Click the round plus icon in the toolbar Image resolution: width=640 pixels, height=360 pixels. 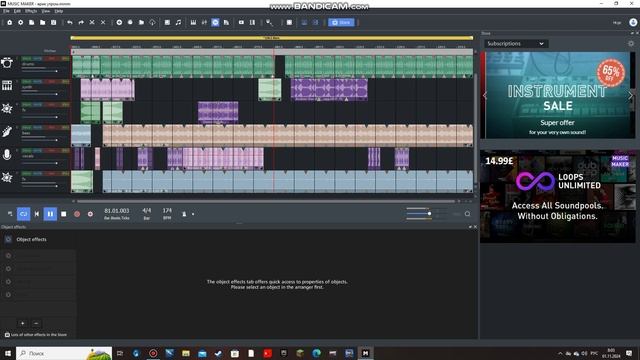(x=119, y=22)
